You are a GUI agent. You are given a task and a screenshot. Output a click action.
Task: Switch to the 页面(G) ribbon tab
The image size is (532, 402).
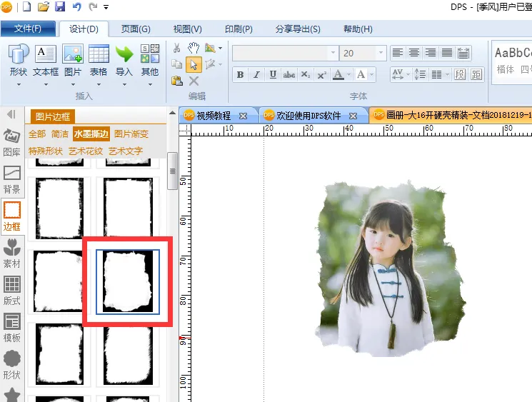click(x=136, y=29)
